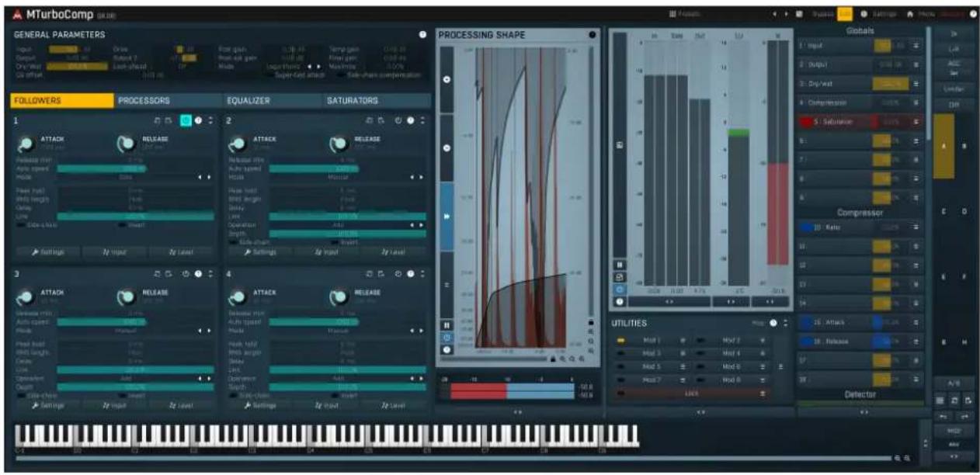Select 4: Compression multiparameter row
The height and width of the screenshot is (475, 980).
(x=860, y=102)
